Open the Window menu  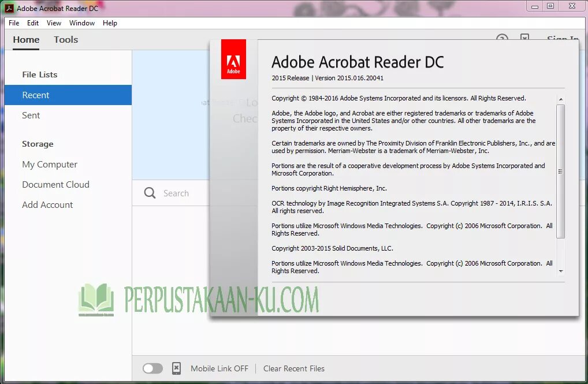[x=82, y=23]
